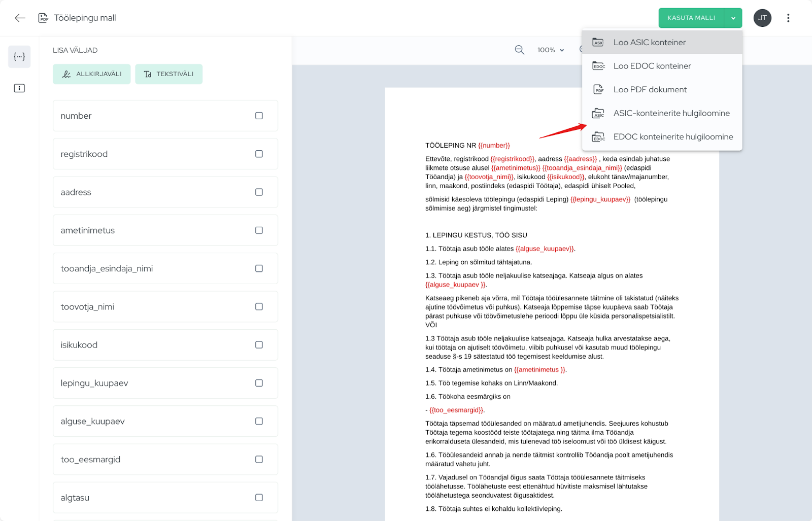Screen dimensions: 812x521
Task: Check the lepingu_kuupaev field checkbox
Action: point(259,383)
